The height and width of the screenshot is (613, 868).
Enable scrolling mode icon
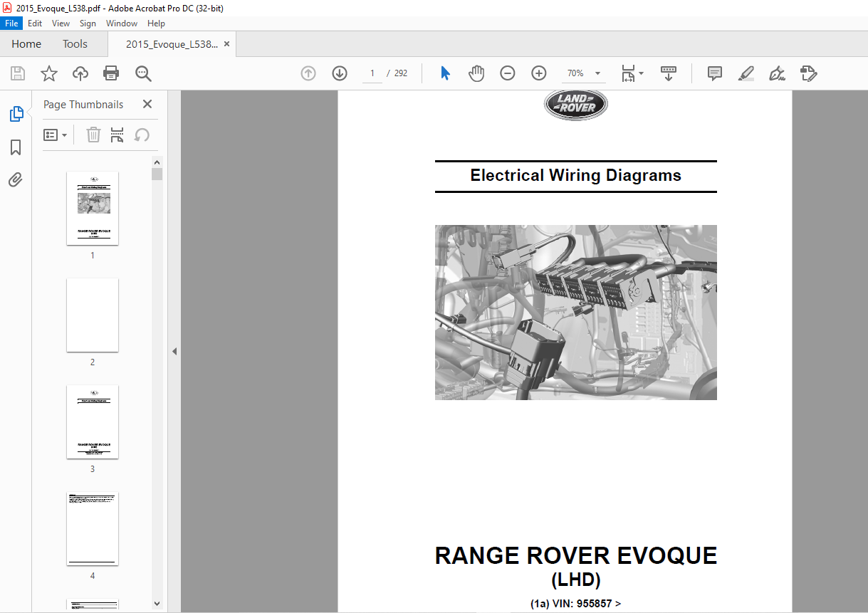pos(669,73)
